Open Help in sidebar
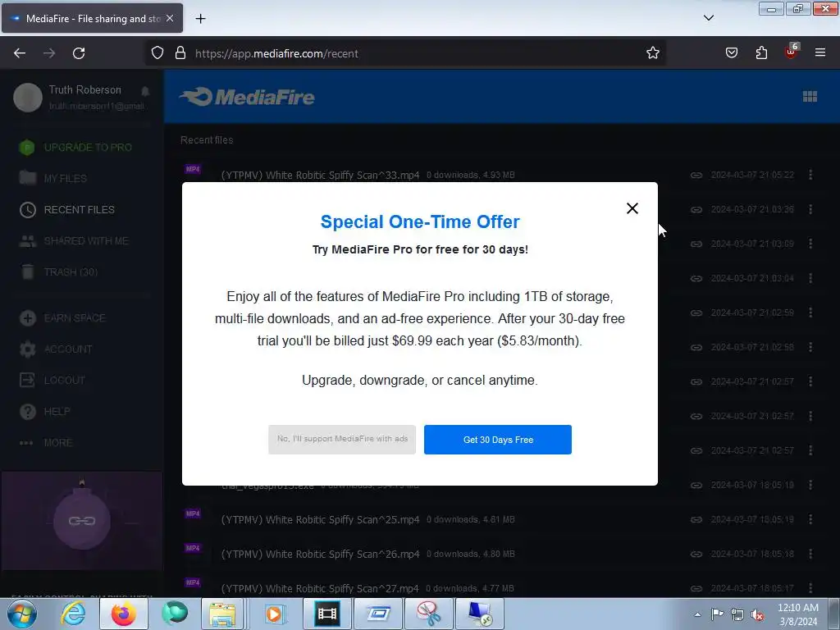The image size is (840, 630). point(45,412)
